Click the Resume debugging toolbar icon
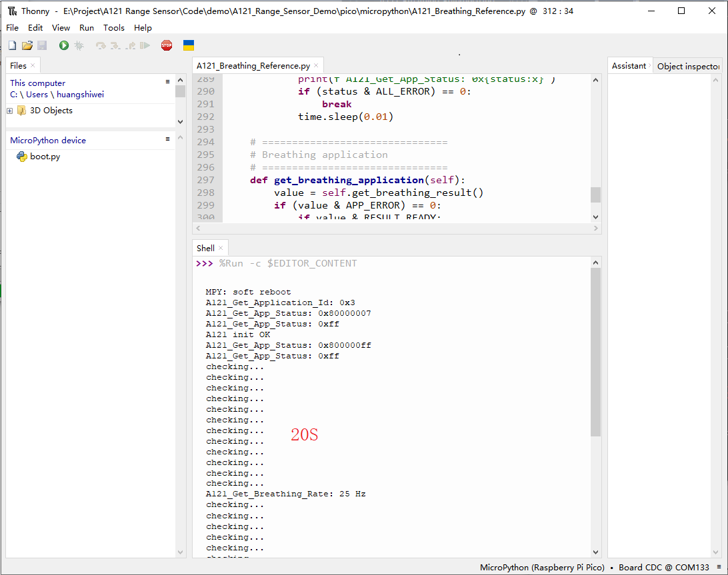728x575 pixels. click(x=145, y=45)
